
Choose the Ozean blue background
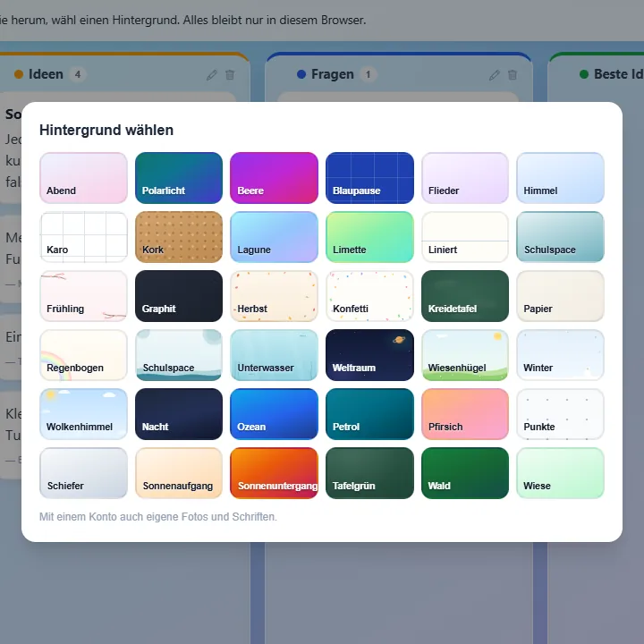274,414
